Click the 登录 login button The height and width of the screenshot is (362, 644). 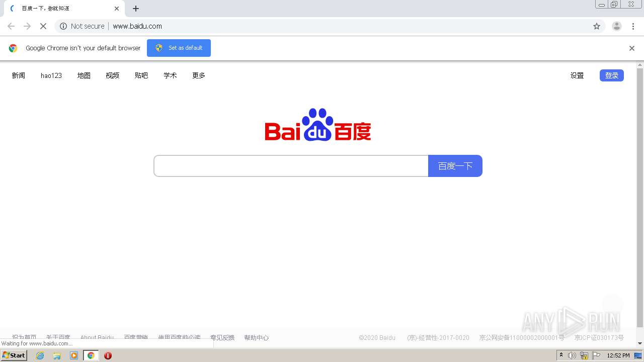(x=612, y=75)
